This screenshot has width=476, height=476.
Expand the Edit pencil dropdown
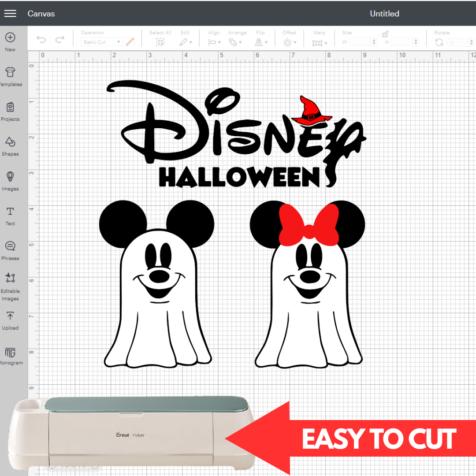click(186, 42)
